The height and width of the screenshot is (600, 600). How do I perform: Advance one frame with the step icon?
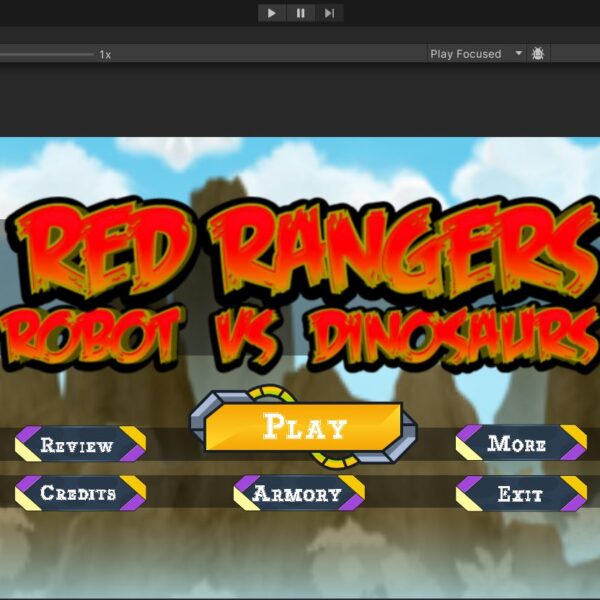[x=329, y=13]
